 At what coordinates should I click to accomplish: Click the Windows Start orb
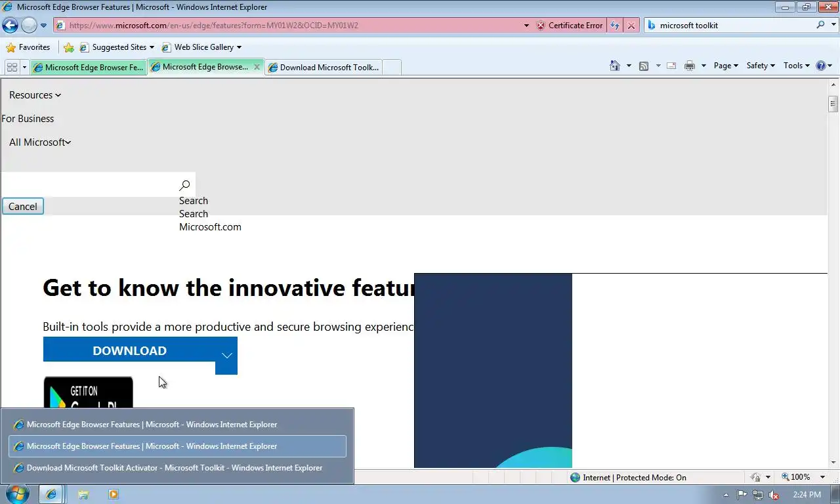[x=17, y=494]
